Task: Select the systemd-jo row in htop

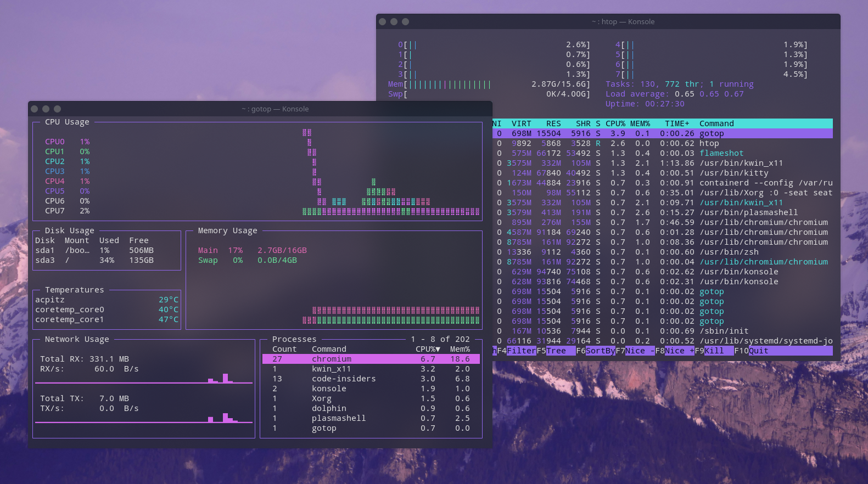Action: [x=663, y=341]
